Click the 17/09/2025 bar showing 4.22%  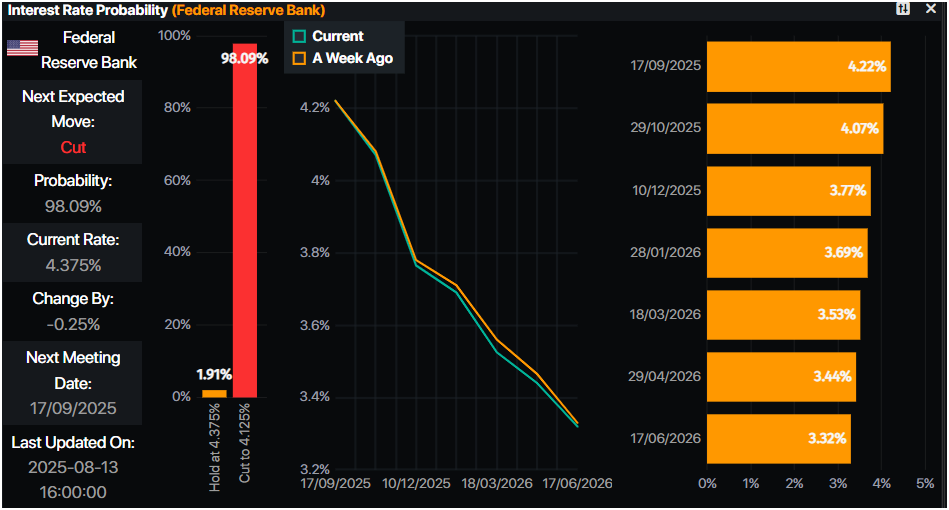798,67
